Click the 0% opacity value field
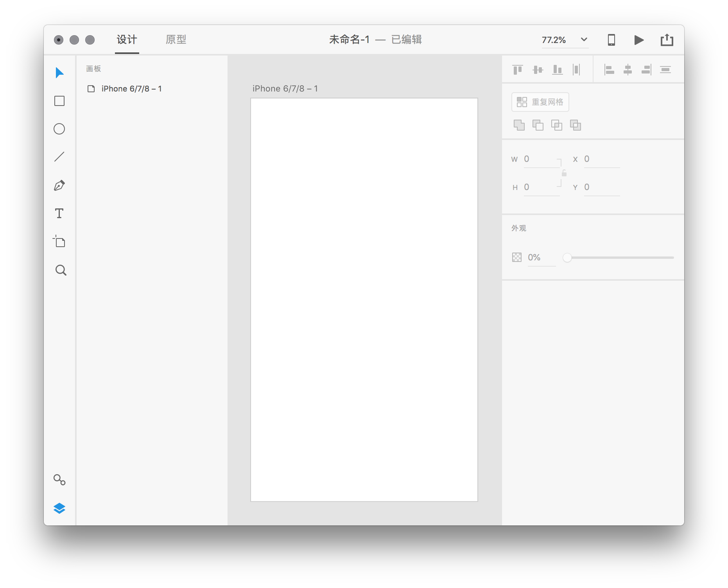This screenshot has height=588, width=728. click(542, 258)
